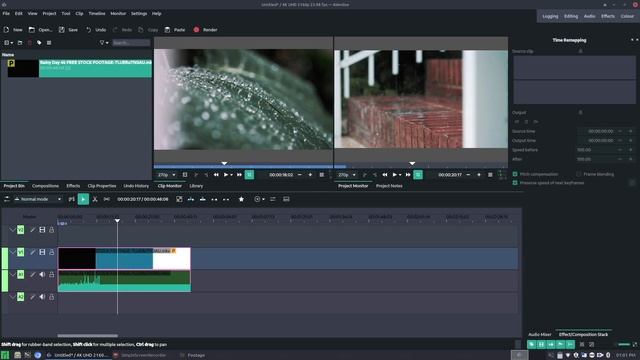The image size is (640, 360).
Task: Click the insert clip zone icon in timeline toolbar
Action: point(191,199)
